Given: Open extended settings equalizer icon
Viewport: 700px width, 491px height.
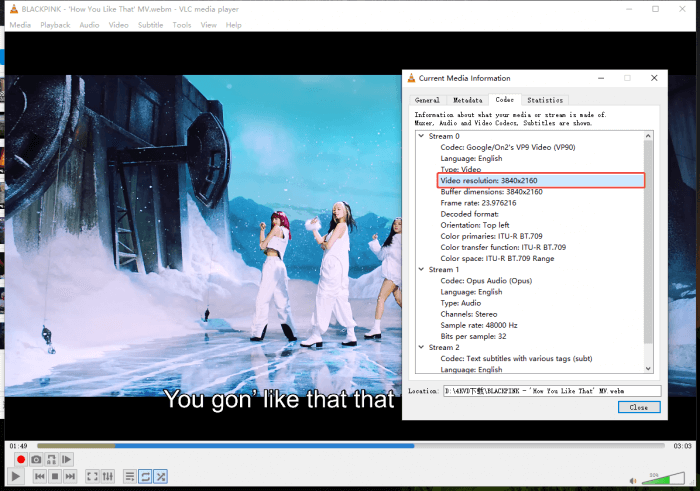Looking at the screenshot, I should click(x=107, y=477).
